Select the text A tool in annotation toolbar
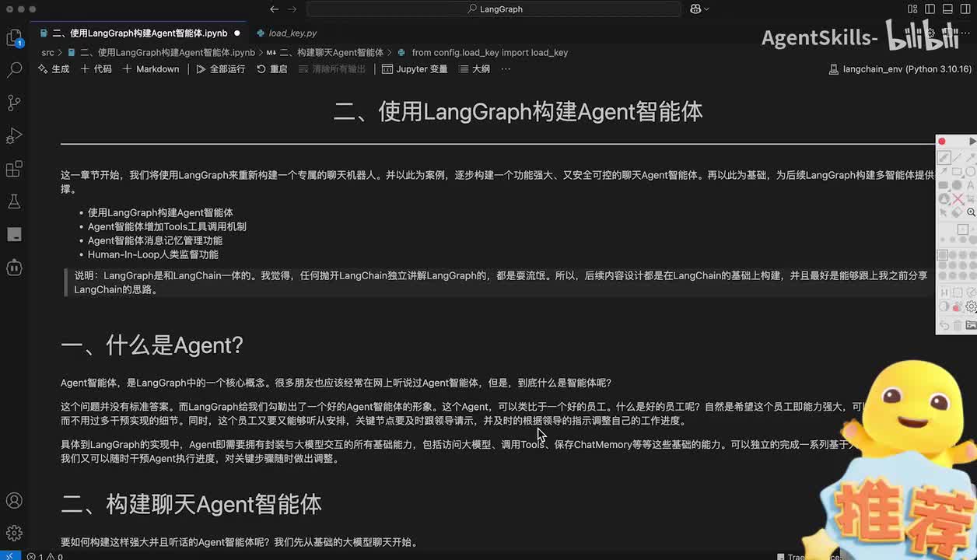 pyautogui.click(x=971, y=184)
